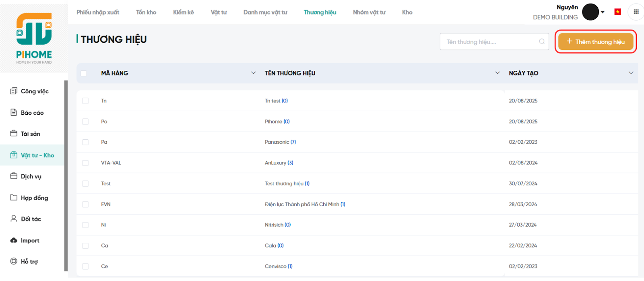644x281 pixels.
Task: Open the NGÀY TẠO column chevron
Action: coord(631,73)
